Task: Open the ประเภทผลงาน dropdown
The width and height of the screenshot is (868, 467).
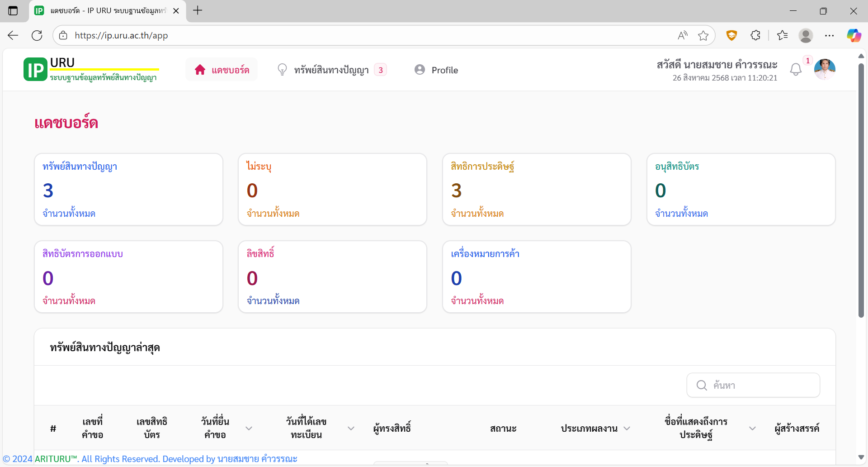Action: pyautogui.click(x=627, y=428)
